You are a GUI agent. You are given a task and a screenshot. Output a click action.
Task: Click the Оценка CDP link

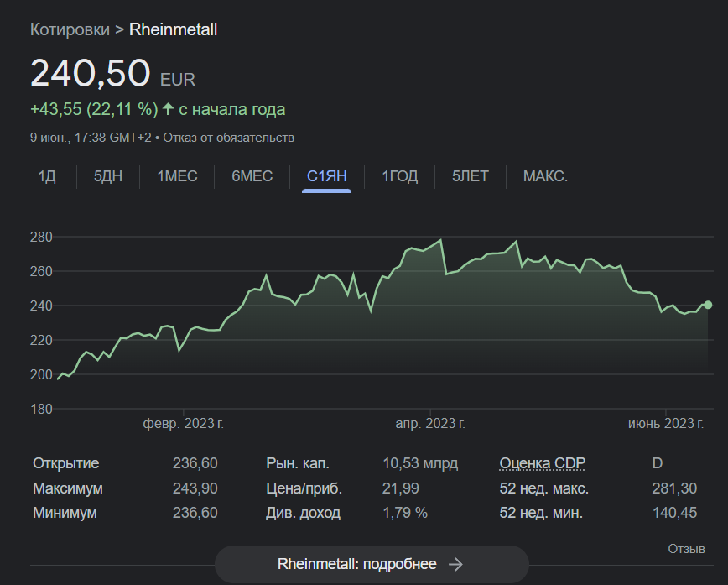(x=543, y=463)
